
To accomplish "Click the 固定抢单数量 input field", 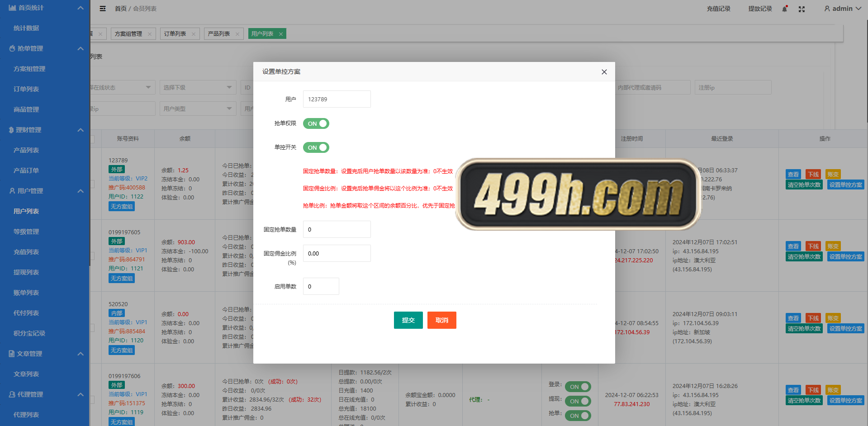I will [x=337, y=229].
